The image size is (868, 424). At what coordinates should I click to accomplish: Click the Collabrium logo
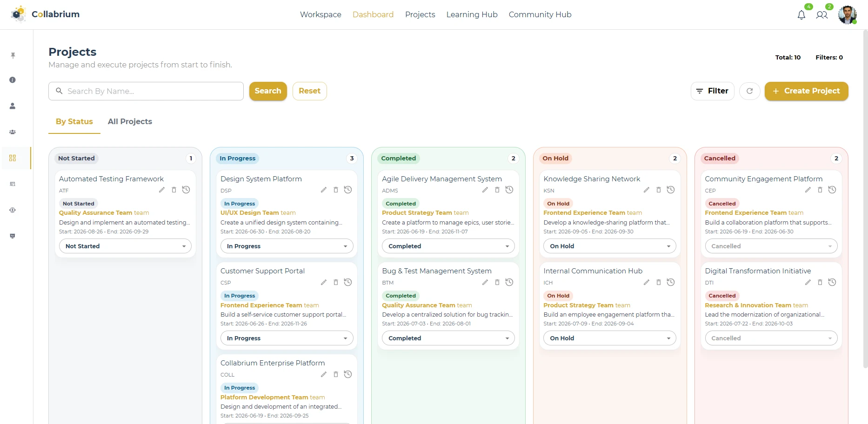tap(45, 14)
